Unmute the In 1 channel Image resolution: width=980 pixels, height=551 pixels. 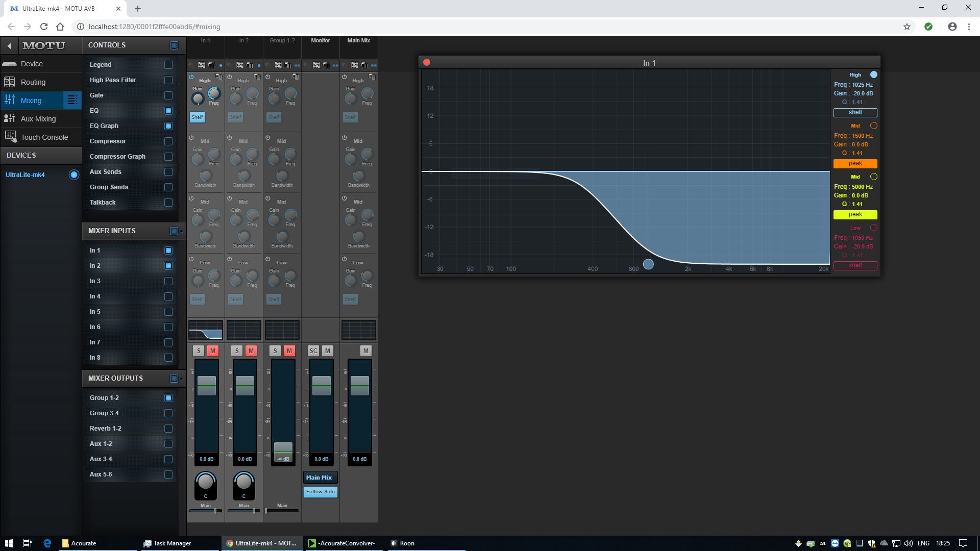click(213, 351)
